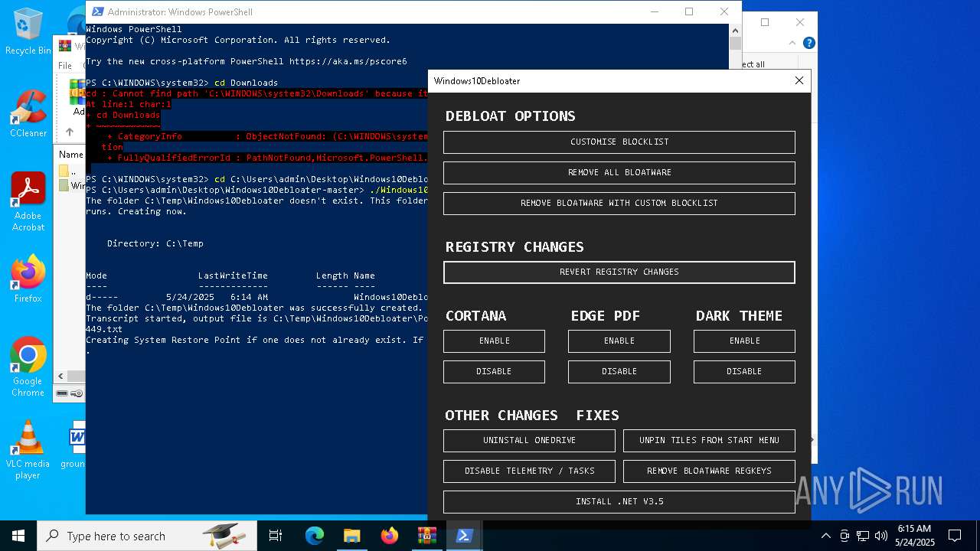Open the Action Center notifications icon
The image size is (980, 551).
pyautogui.click(x=955, y=536)
